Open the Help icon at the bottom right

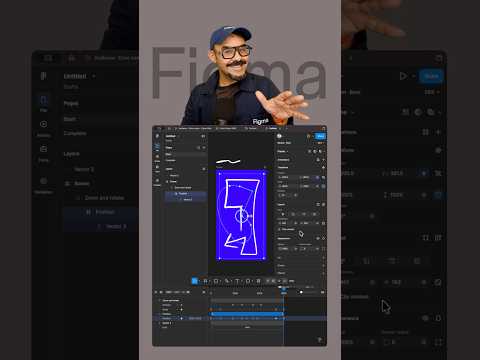click(319, 340)
